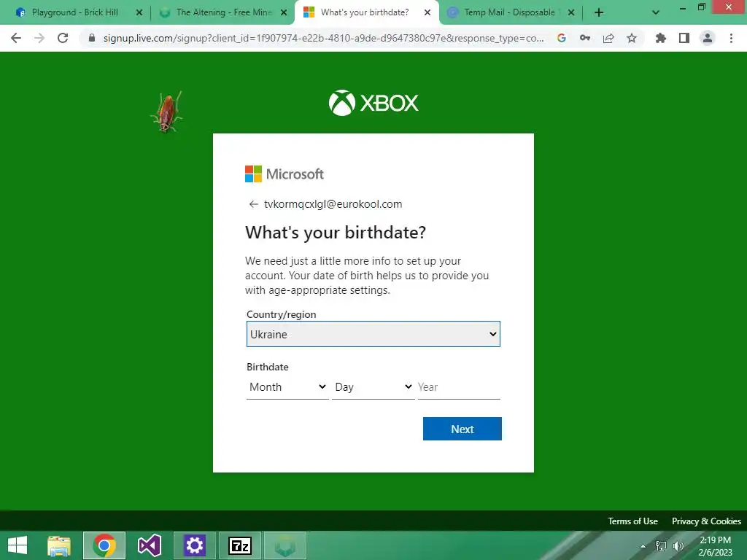747x560 pixels.
Task: Click the back arrow beside the email
Action: coord(253,204)
